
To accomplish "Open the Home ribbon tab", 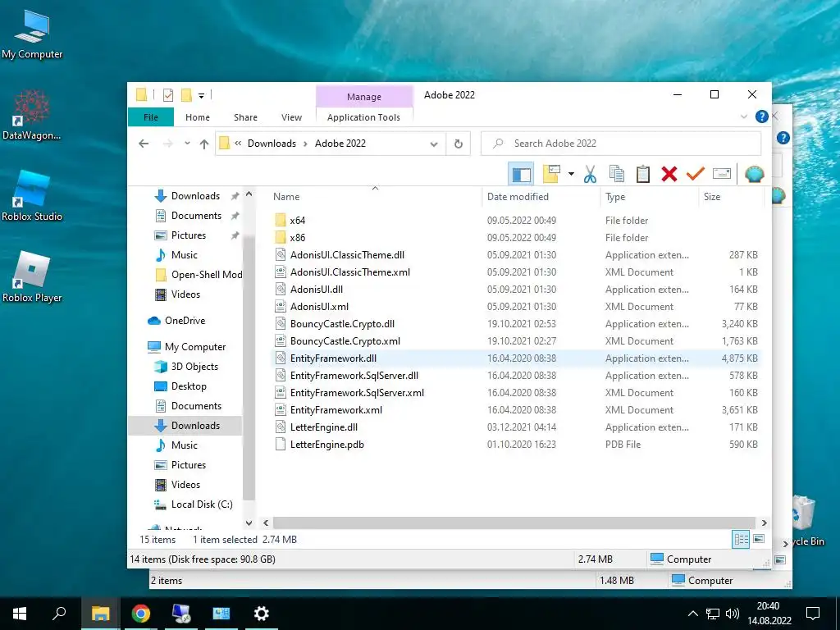I will (x=198, y=117).
